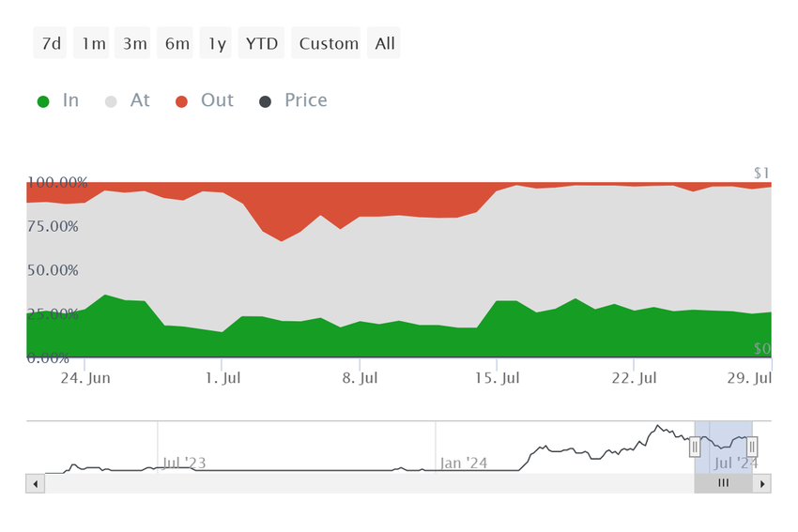The width and height of the screenshot is (798, 532).
Task: Click the Jan '24 area in navigator
Action: (463, 463)
